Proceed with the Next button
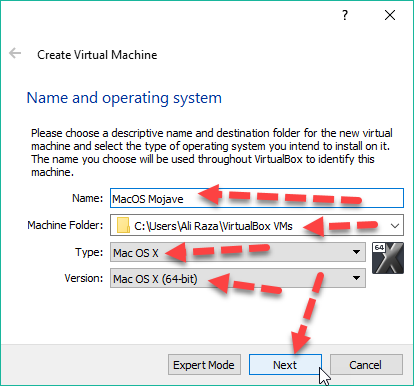Screen dimensions: 414x386 [x=285, y=365]
